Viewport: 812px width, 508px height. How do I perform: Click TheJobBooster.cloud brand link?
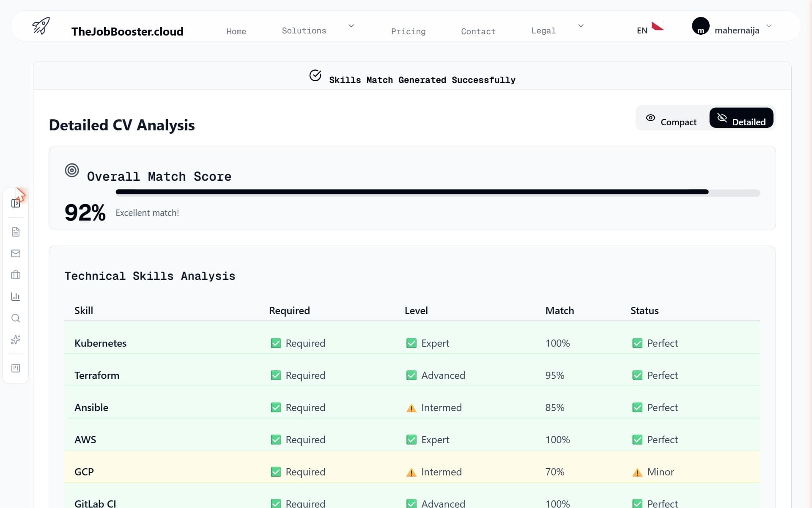(127, 31)
